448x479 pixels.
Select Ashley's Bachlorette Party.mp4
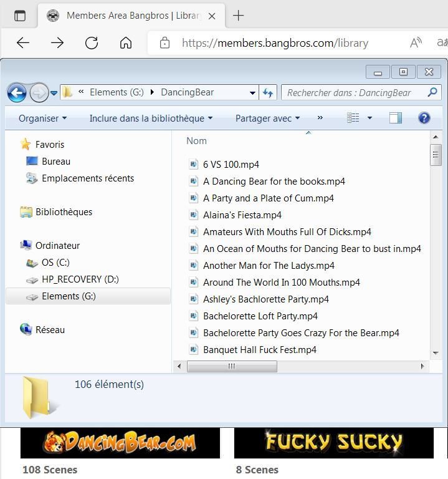pos(266,299)
